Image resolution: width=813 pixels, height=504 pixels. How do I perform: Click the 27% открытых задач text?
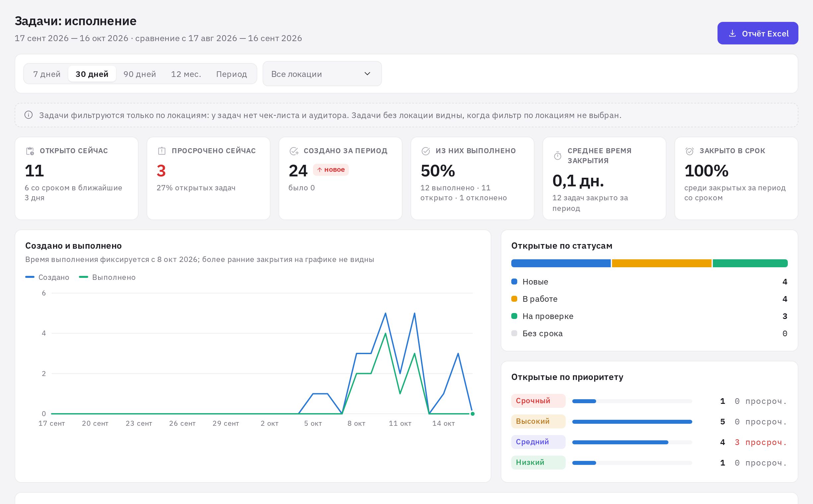tap(196, 188)
